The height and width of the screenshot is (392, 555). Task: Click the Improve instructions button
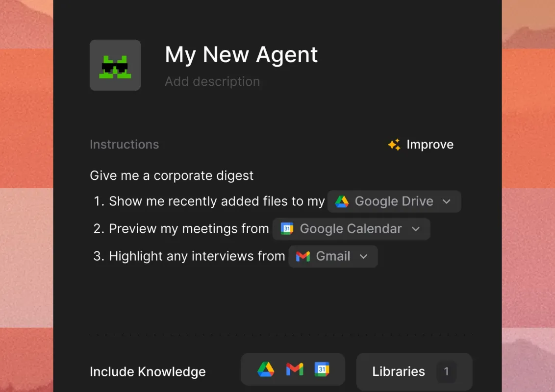(x=421, y=145)
